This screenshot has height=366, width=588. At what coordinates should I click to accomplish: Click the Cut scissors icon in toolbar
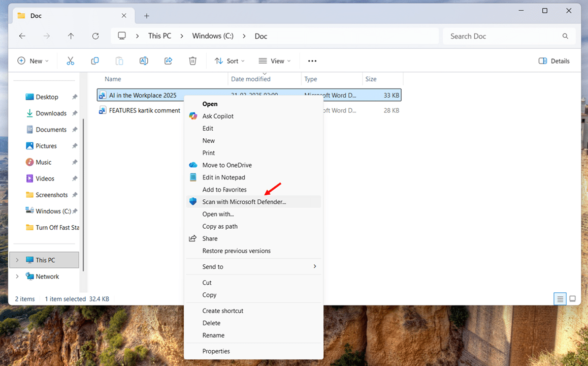[71, 61]
